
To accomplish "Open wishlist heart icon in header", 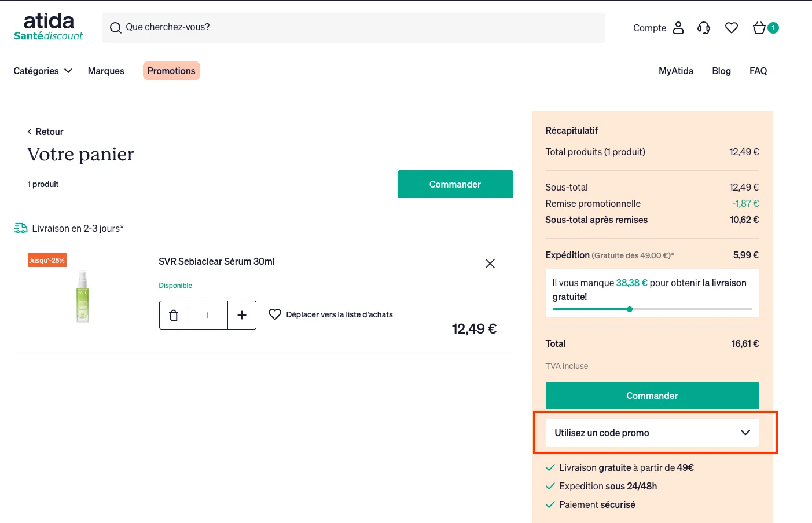I will (x=732, y=28).
